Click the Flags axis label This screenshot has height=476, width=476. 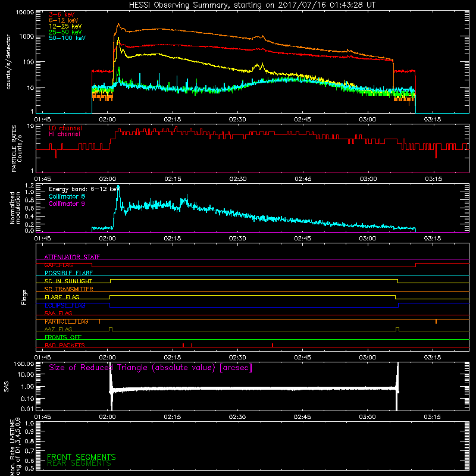(x=24, y=297)
